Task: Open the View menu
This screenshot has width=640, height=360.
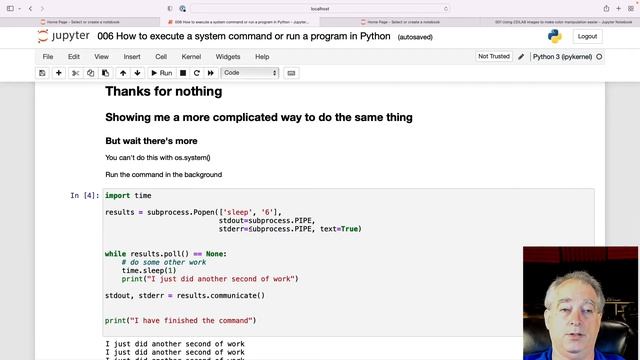Action: pyautogui.click(x=101, y=57)
